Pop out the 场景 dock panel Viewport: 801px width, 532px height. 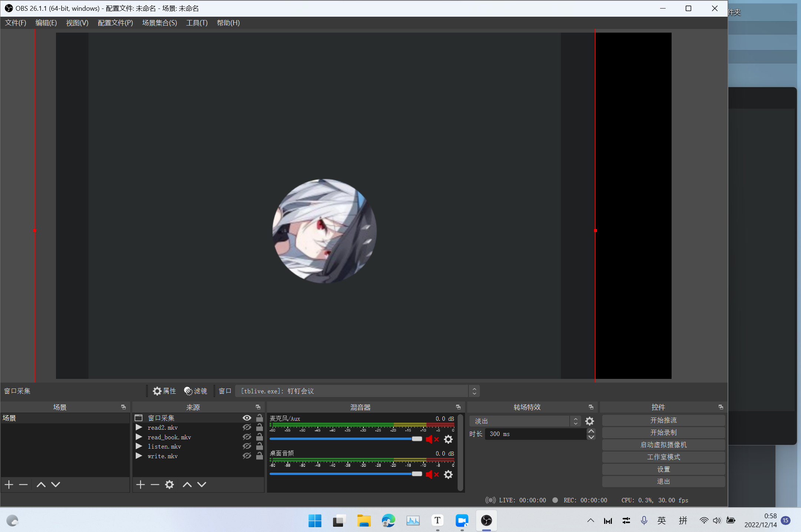[x=123, y=407]
